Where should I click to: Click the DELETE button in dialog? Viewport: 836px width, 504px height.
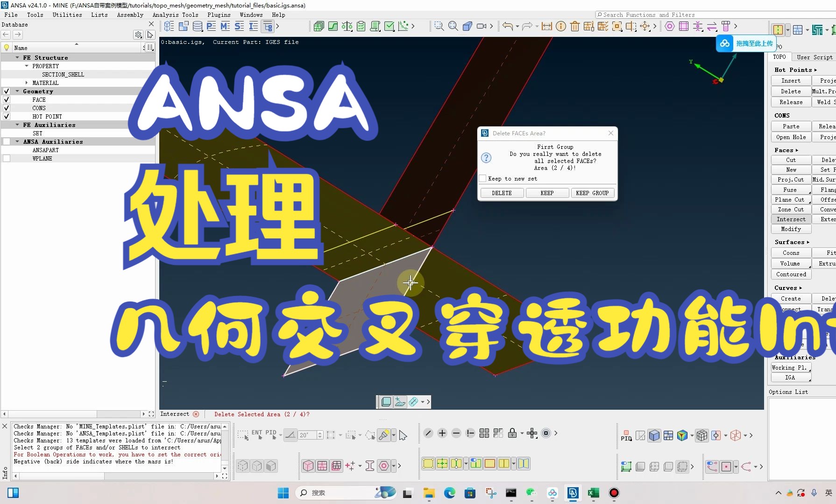point(502,193)
